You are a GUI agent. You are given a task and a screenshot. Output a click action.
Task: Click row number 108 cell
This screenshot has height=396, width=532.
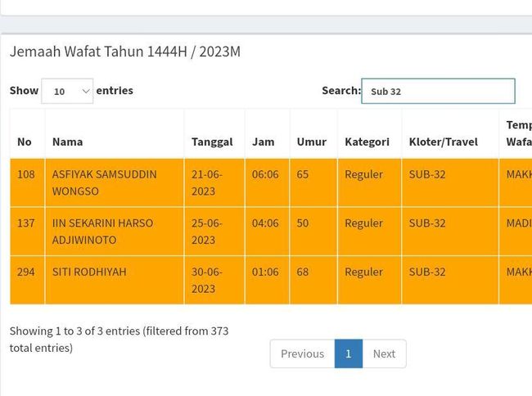coord(26,174)
